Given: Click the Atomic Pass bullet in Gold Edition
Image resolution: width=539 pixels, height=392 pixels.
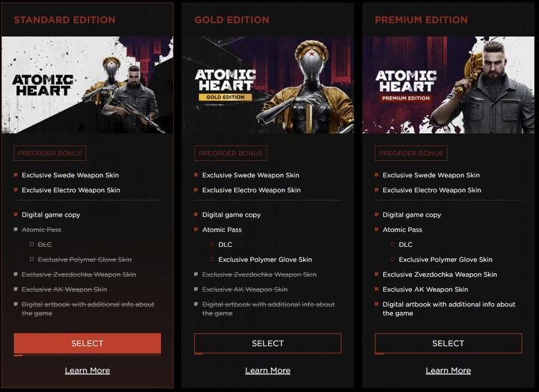Looking at the screenshot, I should pyautogui.click(x=222, y=230).
